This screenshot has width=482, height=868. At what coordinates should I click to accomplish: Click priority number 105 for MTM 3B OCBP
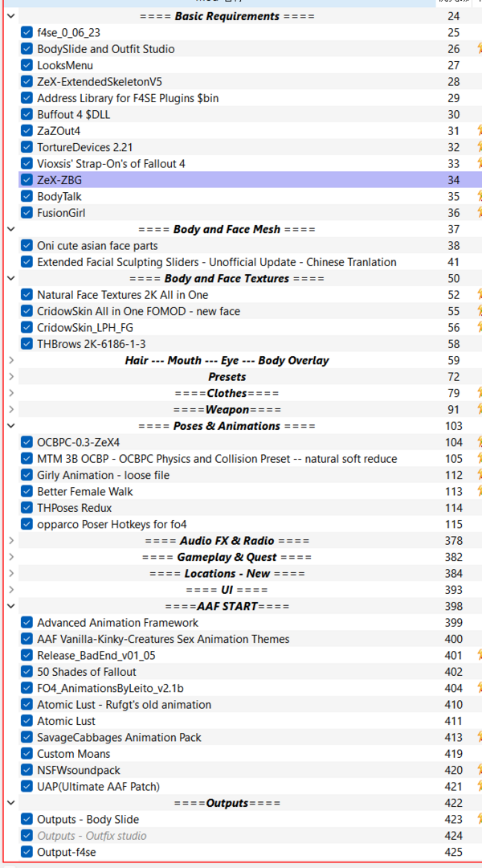(x=453, y=459)
